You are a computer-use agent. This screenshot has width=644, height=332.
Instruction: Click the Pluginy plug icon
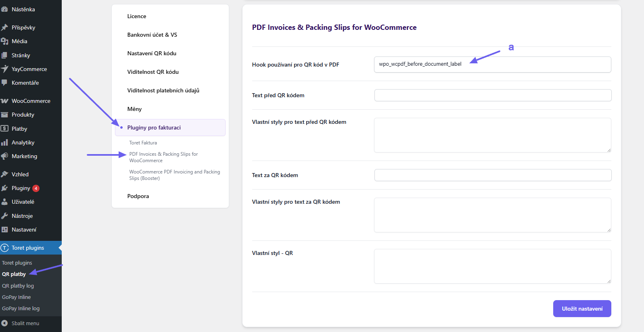[x=4, y=188]
